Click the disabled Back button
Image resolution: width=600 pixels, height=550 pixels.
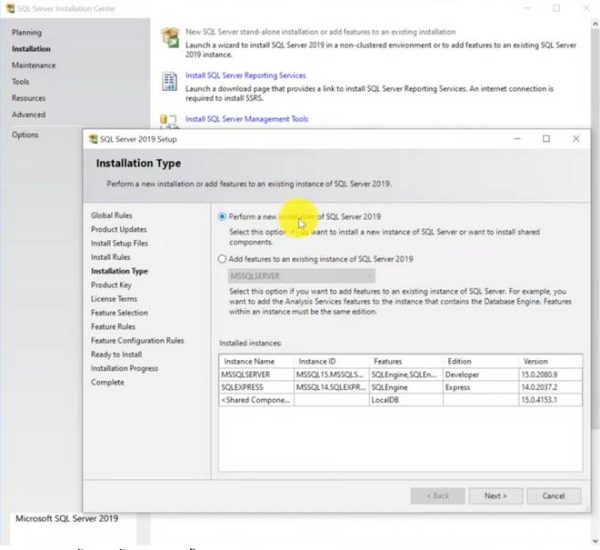pyautogui.click(x=438, y=496)
